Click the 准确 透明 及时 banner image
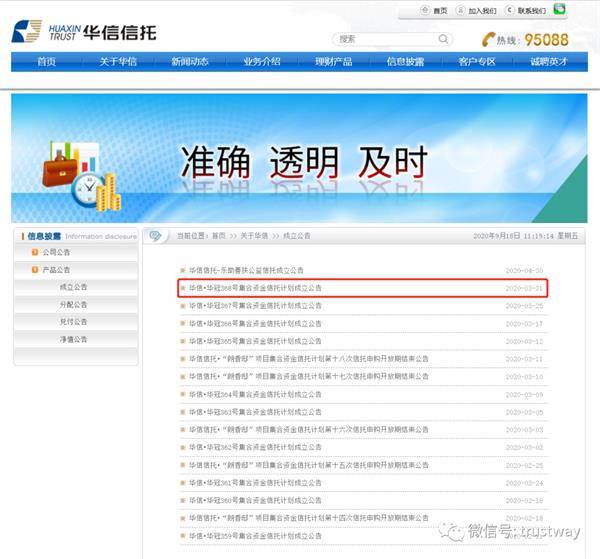 pyautogui.click(x=299, y=158)
